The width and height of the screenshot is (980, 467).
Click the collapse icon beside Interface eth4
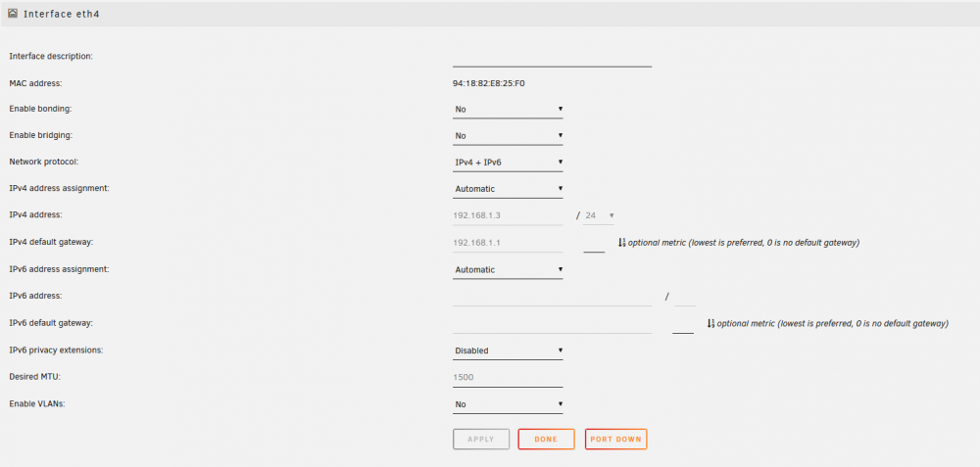click(x=13, y=13)
